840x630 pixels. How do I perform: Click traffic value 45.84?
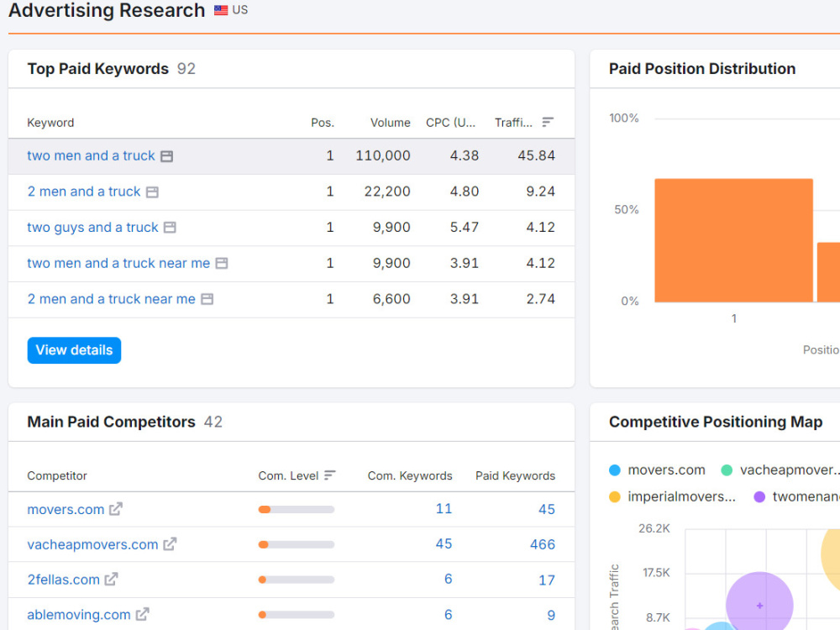coord(536,156)
